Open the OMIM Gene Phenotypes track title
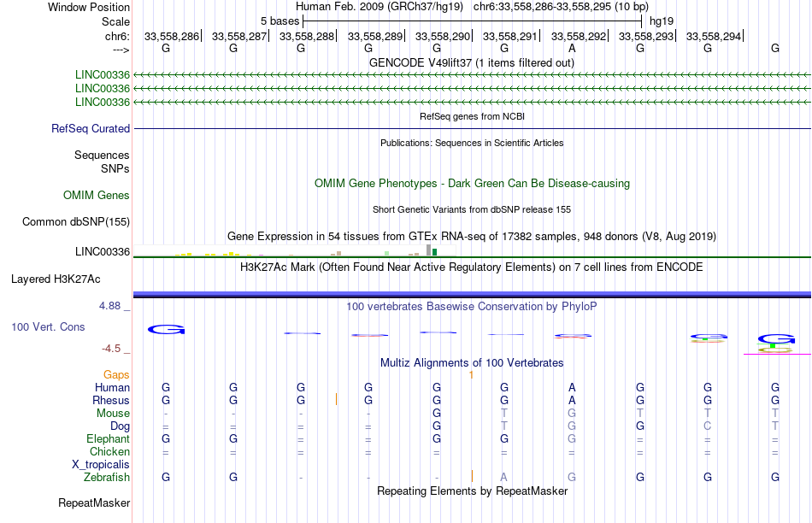The image size is (812, 523). pos(472,184)
